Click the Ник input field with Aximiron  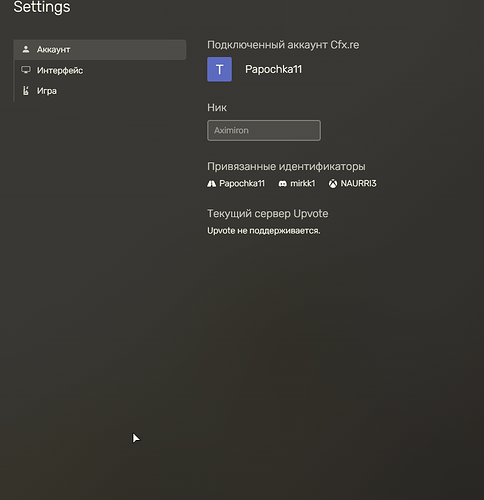click(x=264, y=130)
